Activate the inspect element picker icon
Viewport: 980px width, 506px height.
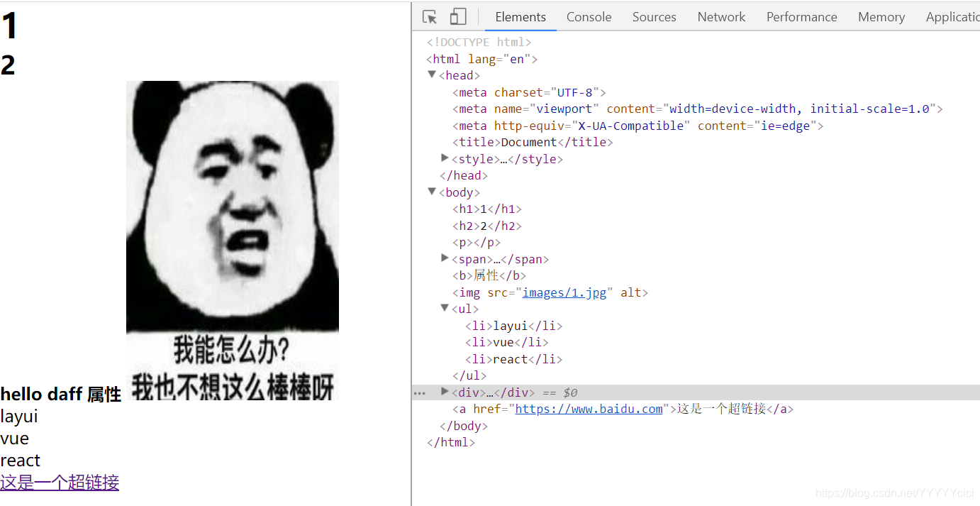429,17
